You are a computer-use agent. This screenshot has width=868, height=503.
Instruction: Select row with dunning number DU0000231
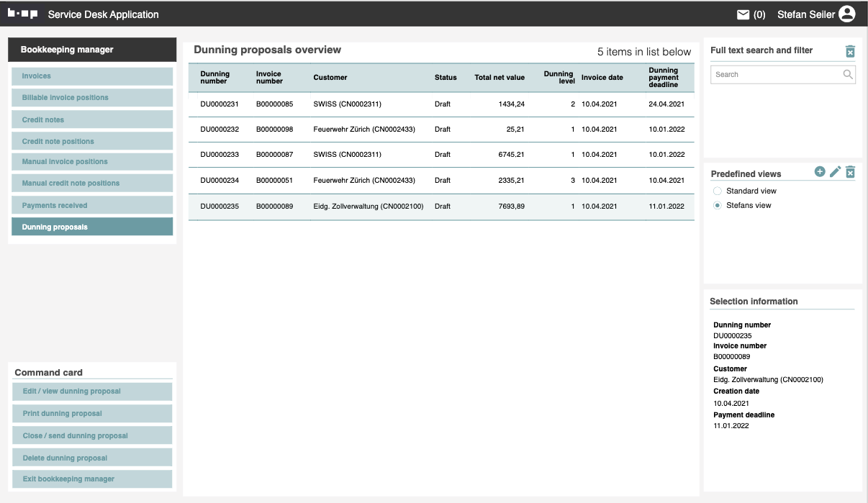click(x=220, y=104)
